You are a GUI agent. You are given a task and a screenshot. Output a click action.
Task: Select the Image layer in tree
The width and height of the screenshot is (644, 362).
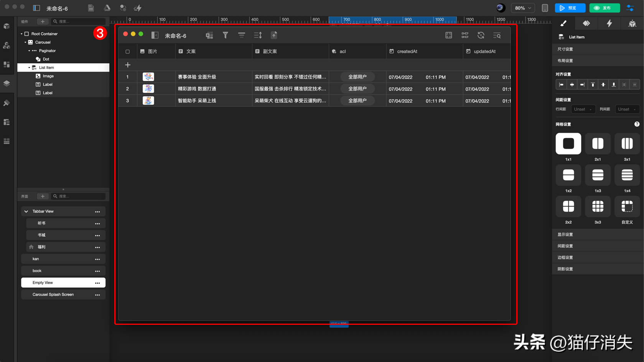tap(63, 76)
